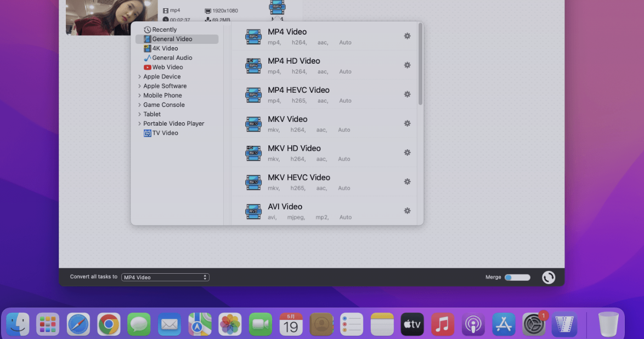
Task: Open settings gear for MKV HEVC Video
Action: [407, 182]
